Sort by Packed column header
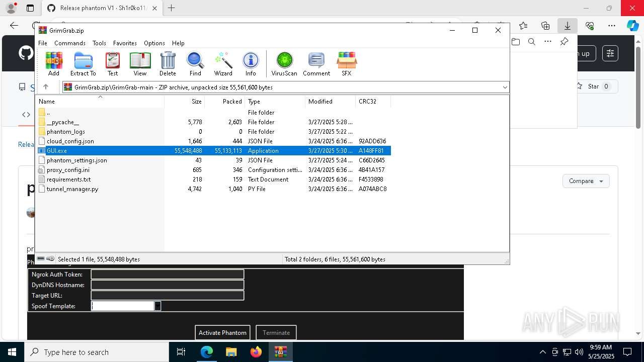644x362 pixels. click(225, 101)
